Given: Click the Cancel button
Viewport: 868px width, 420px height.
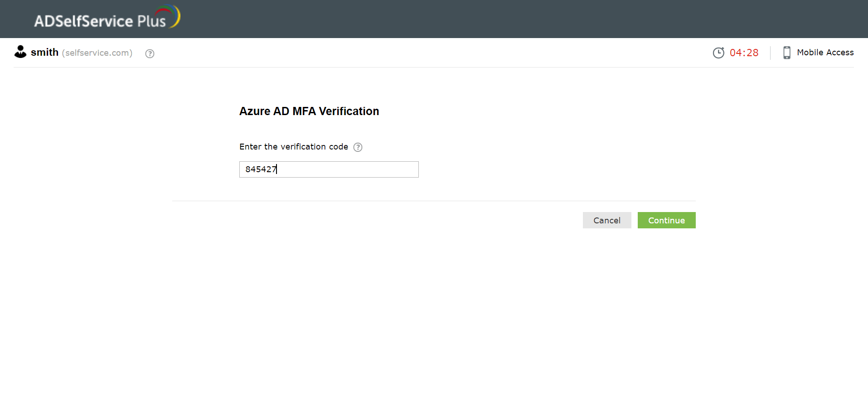Looking at the screenshot, I should (607, 220).
